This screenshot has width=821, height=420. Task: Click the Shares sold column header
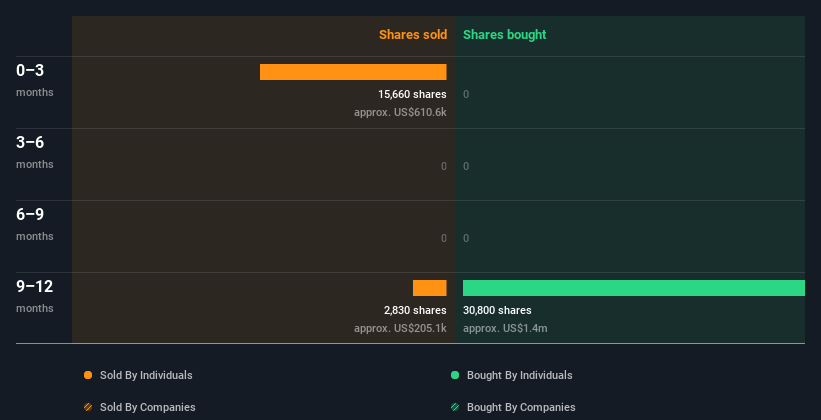(x=413, y=35)
